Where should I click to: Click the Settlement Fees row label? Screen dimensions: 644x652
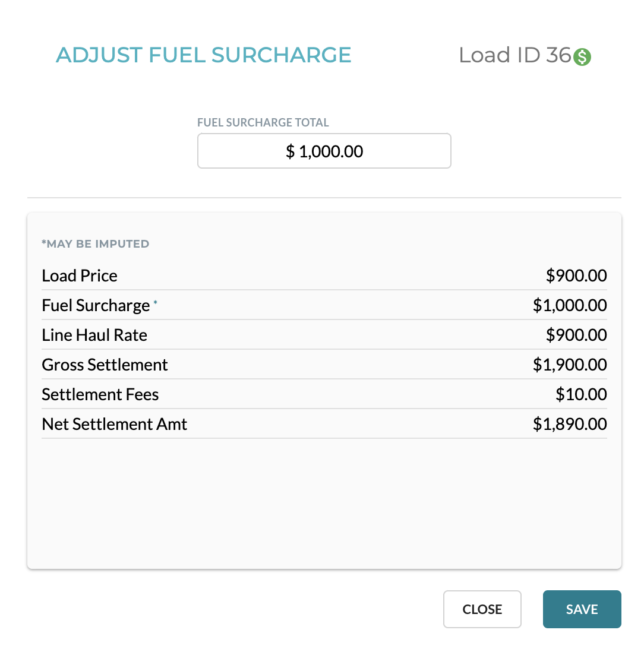click(x=100, y=395)
